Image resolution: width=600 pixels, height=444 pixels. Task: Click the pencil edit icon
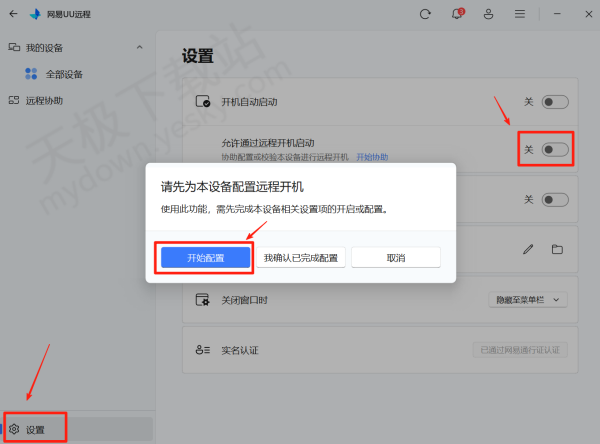pos(529,248)
